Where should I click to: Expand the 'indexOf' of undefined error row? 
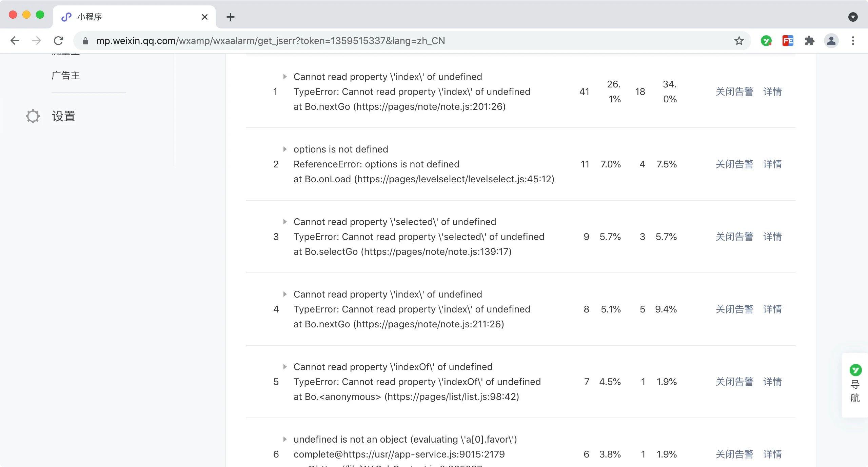point(285,367)
